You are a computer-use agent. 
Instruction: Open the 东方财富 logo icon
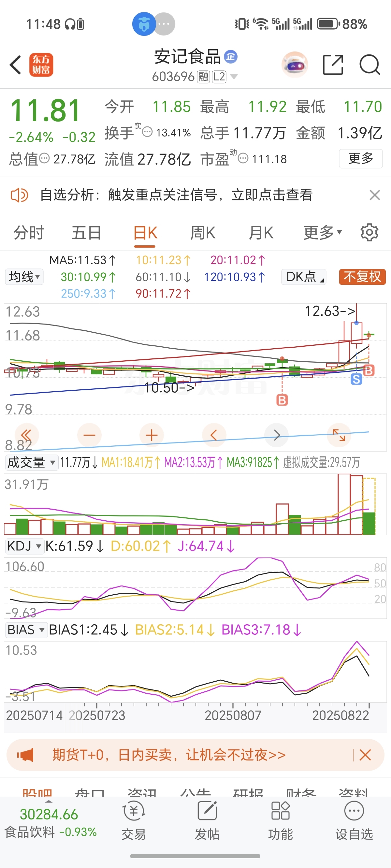click(41, 65)
